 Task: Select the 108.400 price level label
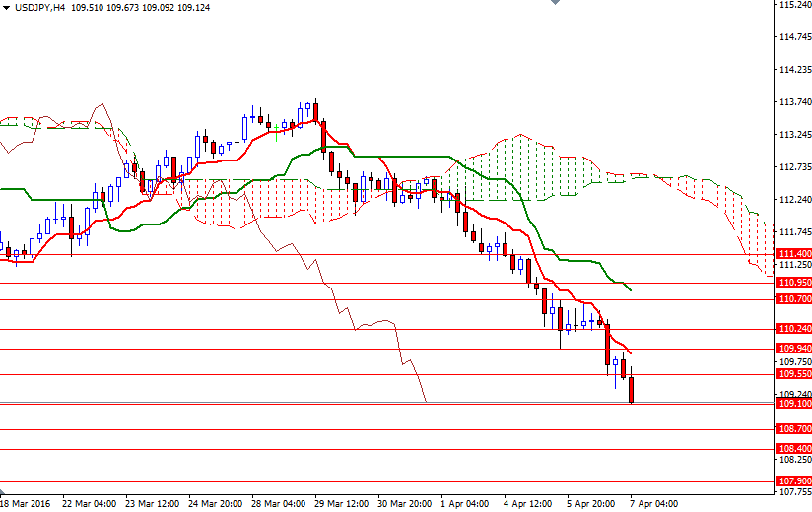794,449
